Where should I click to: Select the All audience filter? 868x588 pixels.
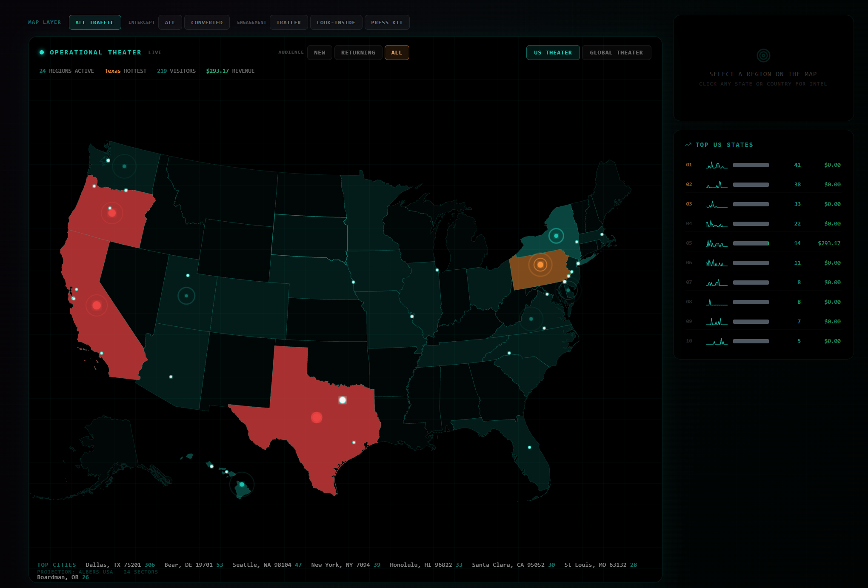tap(397, 53)
